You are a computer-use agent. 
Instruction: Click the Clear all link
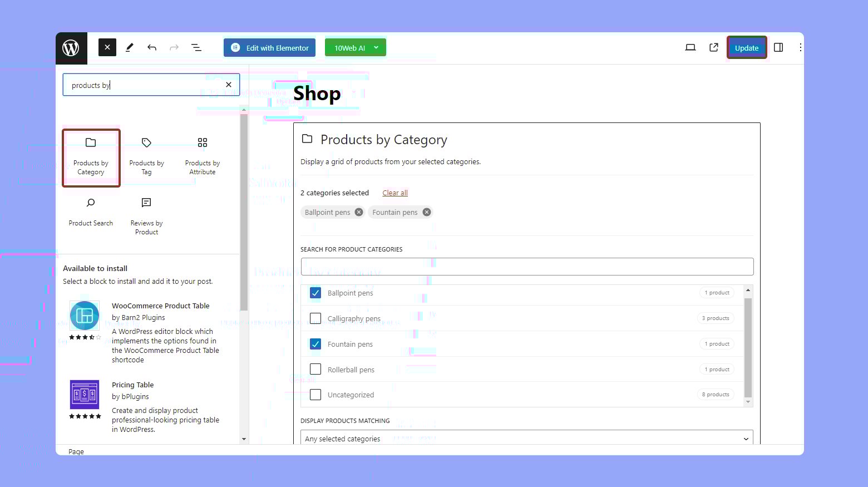[x=395, y=193]
